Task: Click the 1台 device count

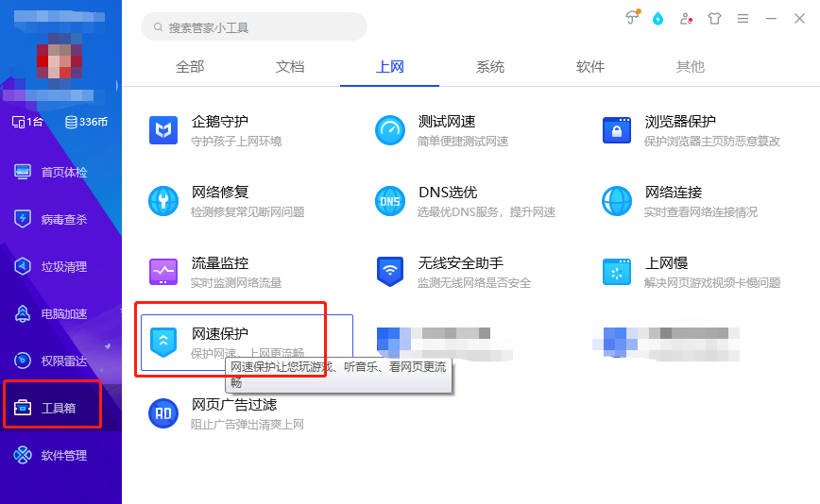Action: 27,122
